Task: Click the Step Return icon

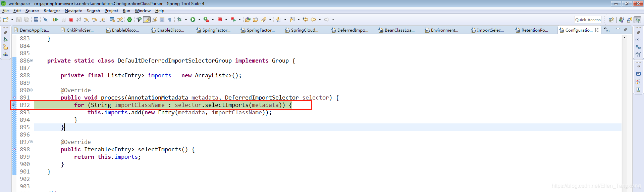Action: pos(102,20)
